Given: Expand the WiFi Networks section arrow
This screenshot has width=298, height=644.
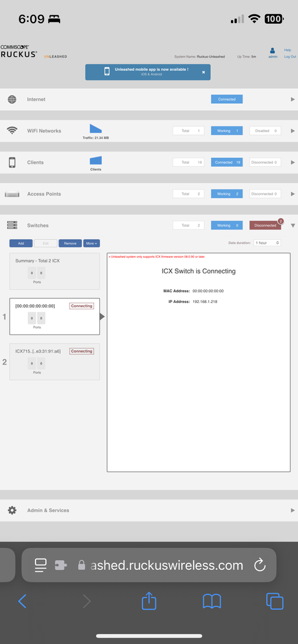Looking at the screenshot, I should point(293,131).
